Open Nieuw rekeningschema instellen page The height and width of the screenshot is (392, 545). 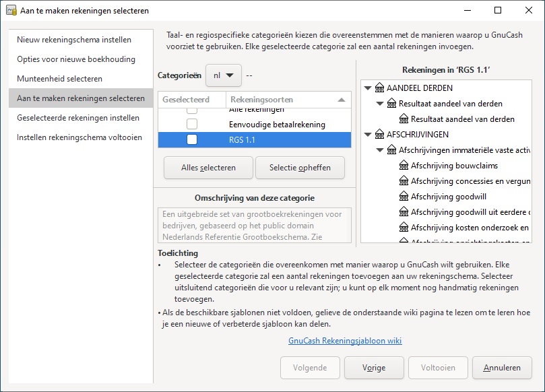74,40
